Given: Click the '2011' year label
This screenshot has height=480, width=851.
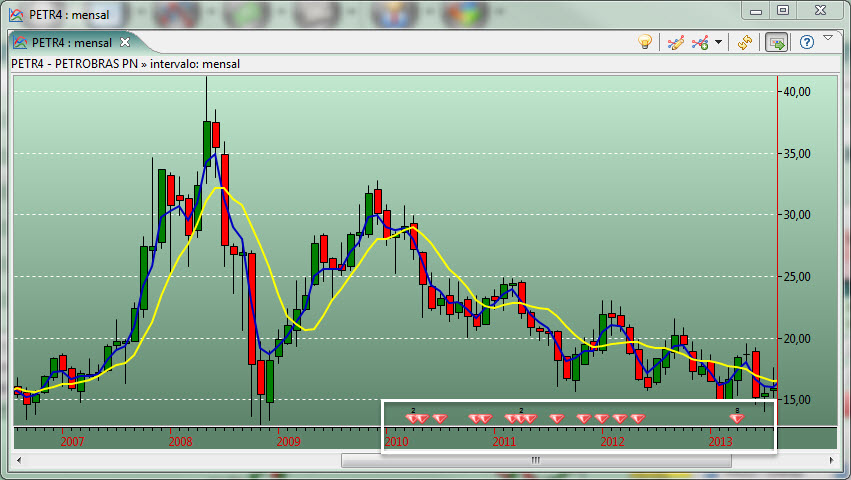Looking at the screenshot, I should 504,441.
